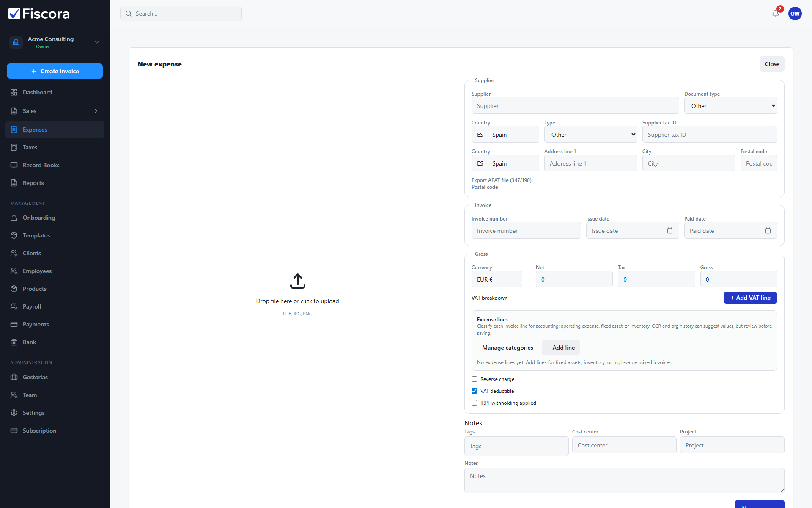Click the Subscription card icon
This screenshot has width=812, height=508.
14,431
